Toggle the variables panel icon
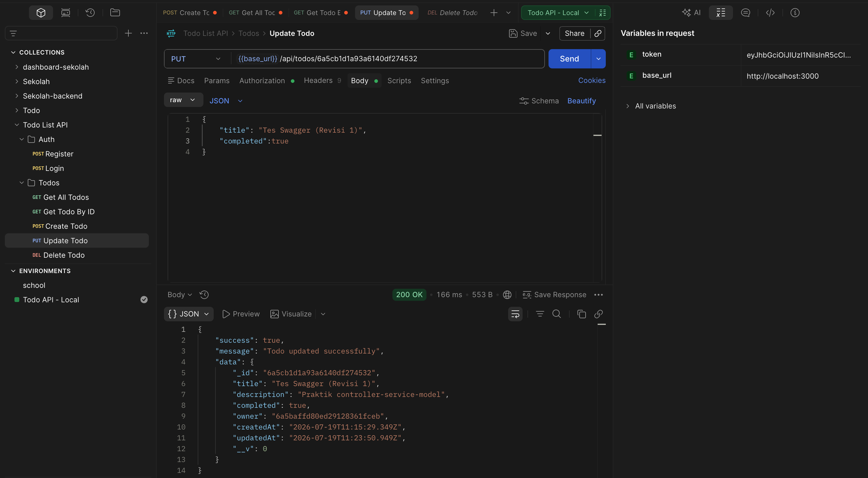Viewport: 868px width, 478px height. point(721,13)
